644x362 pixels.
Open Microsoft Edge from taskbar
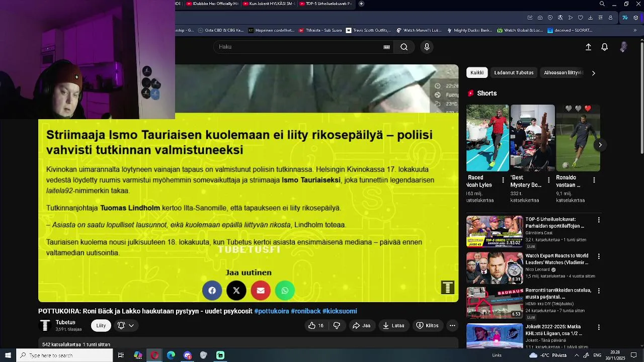pos(171,355)
